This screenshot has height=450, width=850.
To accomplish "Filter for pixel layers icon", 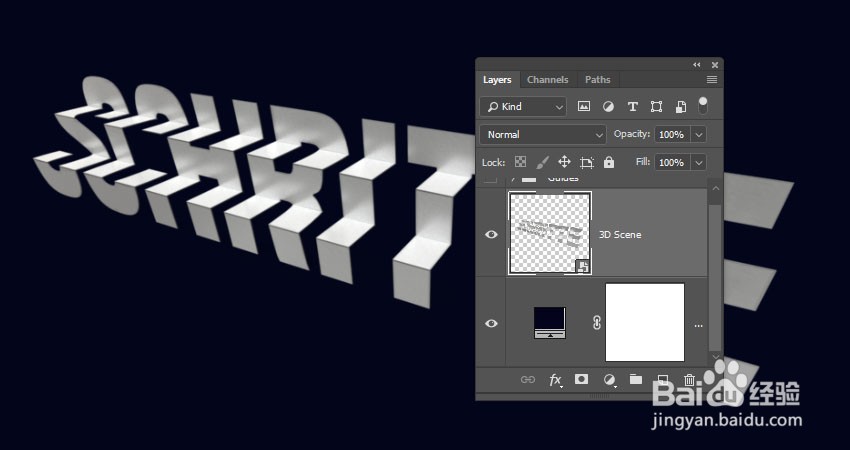I will tap(583, 107).
